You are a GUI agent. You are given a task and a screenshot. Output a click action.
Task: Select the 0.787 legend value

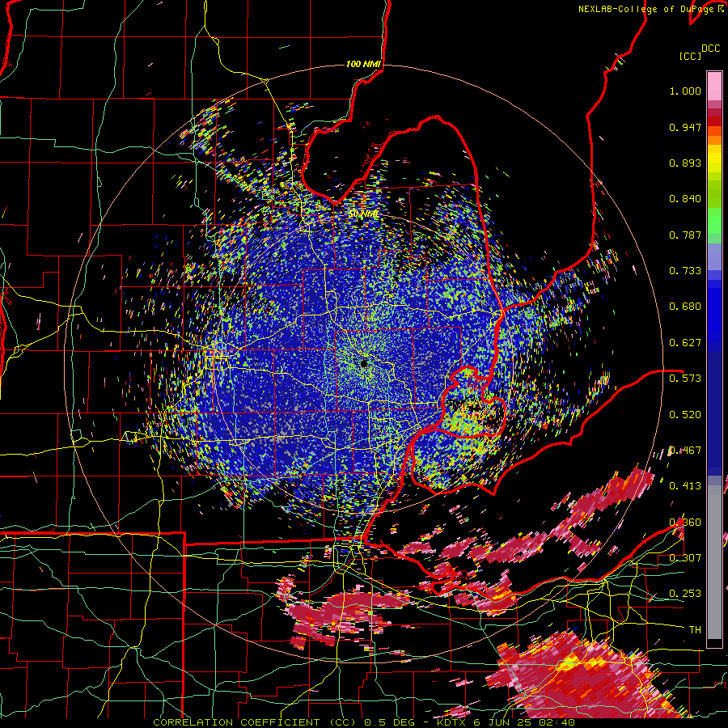(685, 235)
